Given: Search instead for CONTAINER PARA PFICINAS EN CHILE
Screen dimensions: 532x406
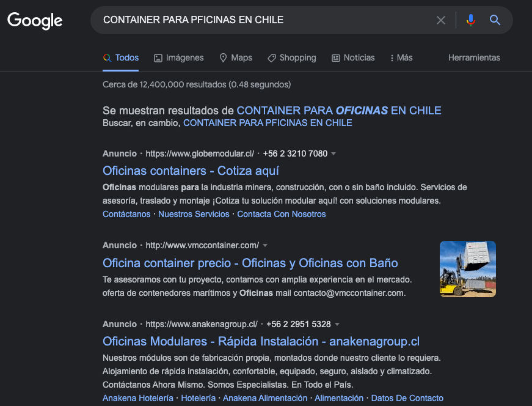Looking at the screenshot, I should click(268, 123).
